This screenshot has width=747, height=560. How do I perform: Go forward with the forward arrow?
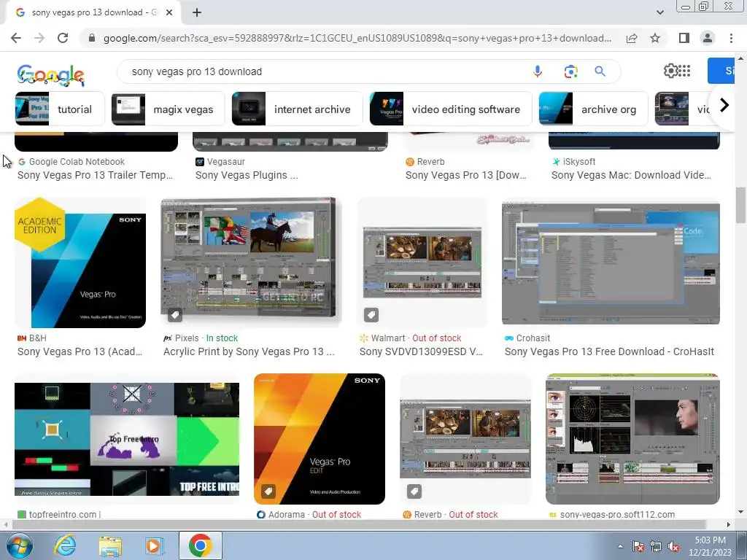[39, 38]
